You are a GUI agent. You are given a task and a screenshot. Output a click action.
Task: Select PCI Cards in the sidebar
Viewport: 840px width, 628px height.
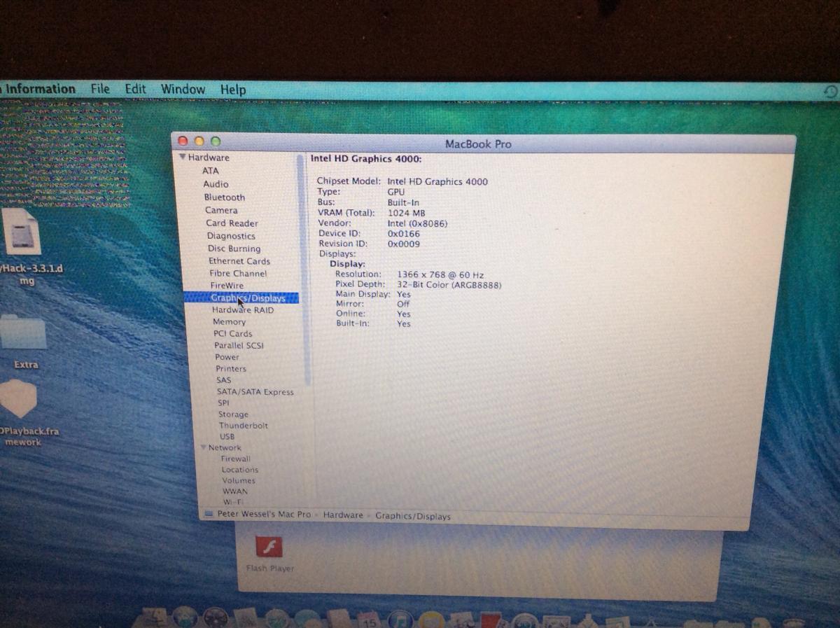(x=232, y=334)
